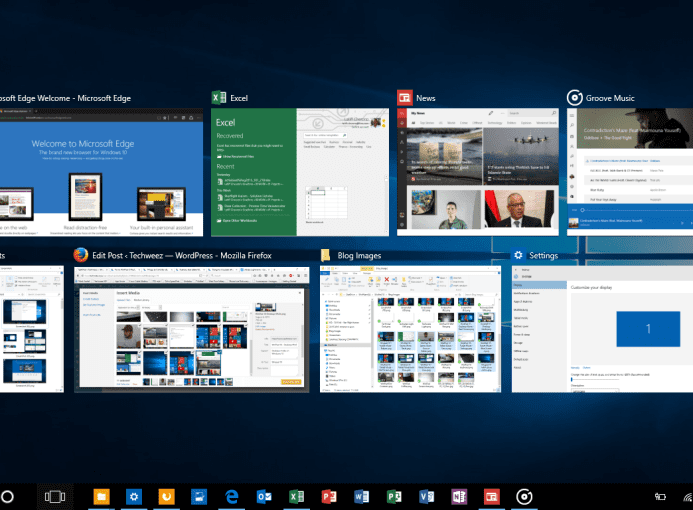
Task: Click search icon in Groove Music sidebar
Action: tap(572, 126)
